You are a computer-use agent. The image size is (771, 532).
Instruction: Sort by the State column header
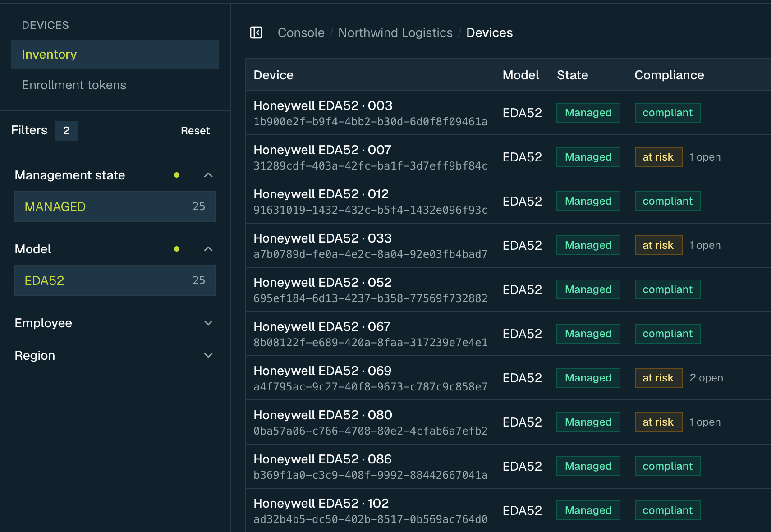(572, 75)
